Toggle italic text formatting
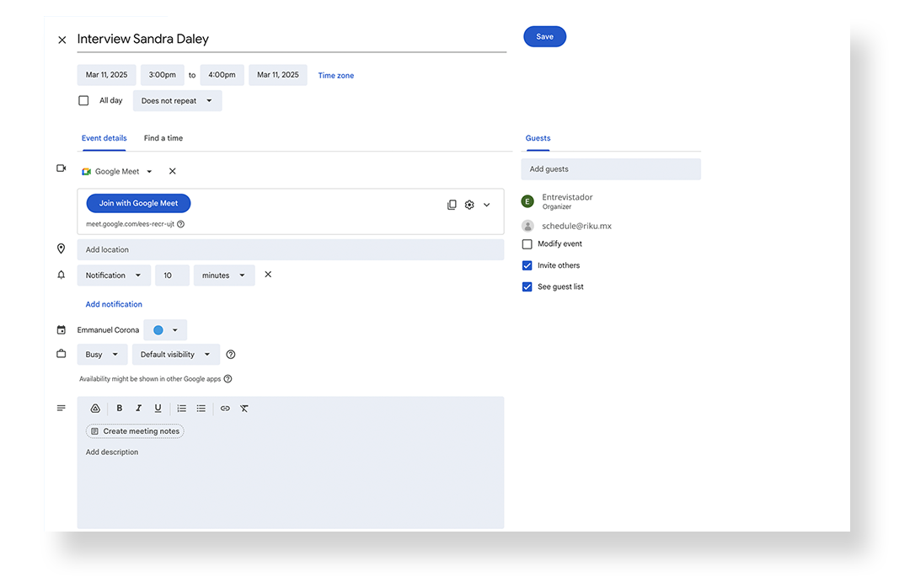The image size is (910, 588). pyautogui.click(x=139, y=409)
